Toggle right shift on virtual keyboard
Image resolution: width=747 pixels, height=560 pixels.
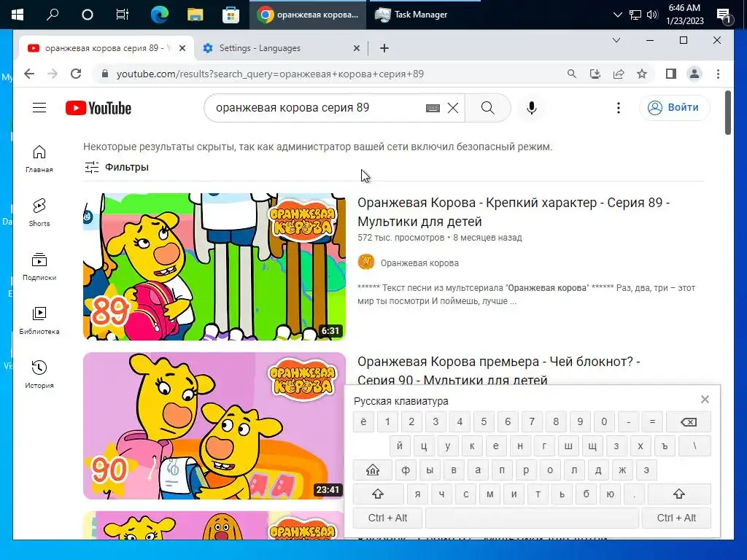[679, 494]
